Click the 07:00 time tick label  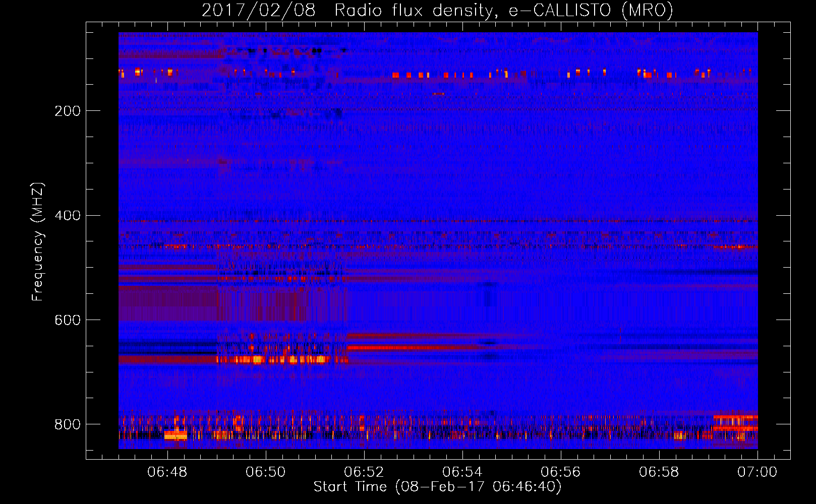click(x=757, y=472)
